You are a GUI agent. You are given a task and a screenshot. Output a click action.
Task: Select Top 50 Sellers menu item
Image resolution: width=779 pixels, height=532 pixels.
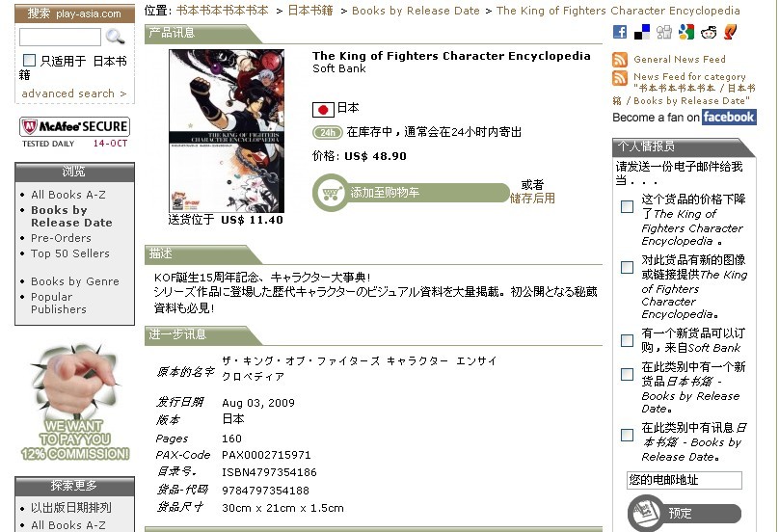click(x=70, y=253)
